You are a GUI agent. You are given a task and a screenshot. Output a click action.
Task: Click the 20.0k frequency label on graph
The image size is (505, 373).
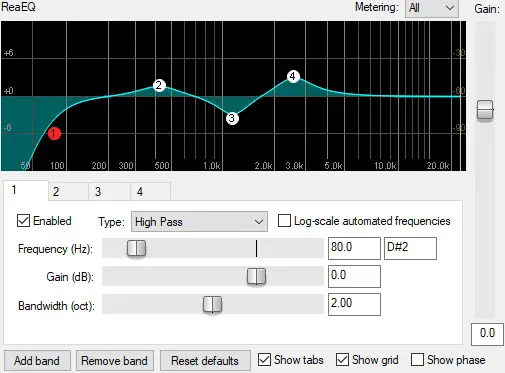(x=438, y=166)
